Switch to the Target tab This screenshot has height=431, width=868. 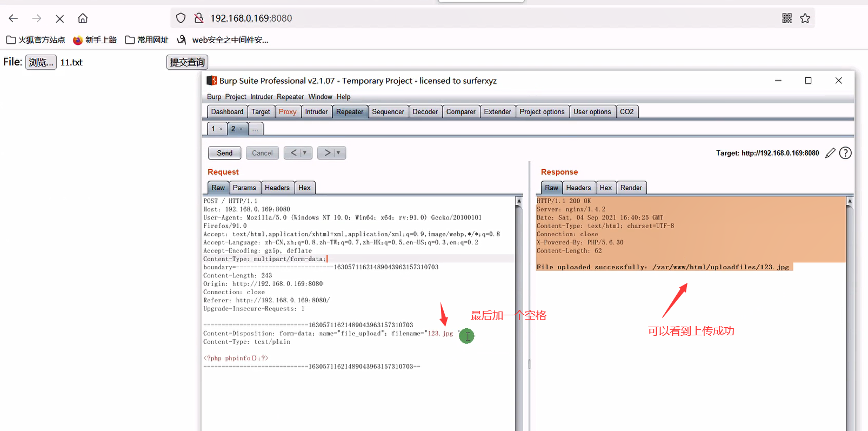pos(261,112)
